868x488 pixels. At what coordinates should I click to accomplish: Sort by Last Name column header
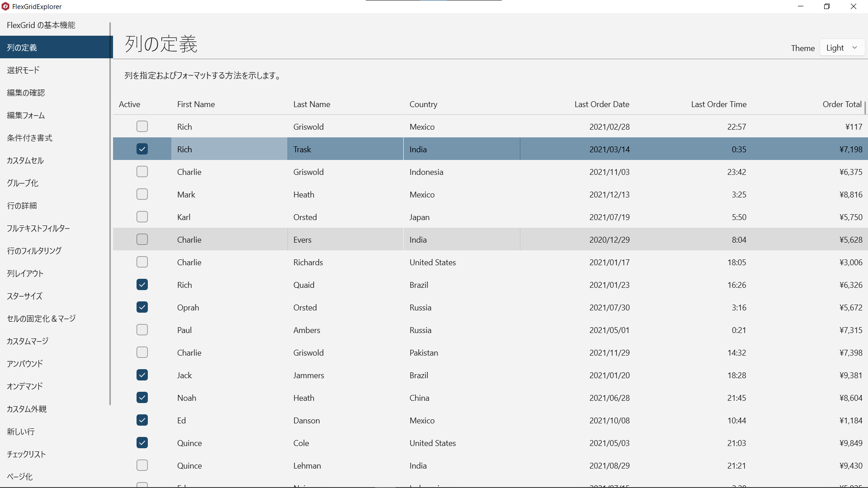(x=345, y=104)
